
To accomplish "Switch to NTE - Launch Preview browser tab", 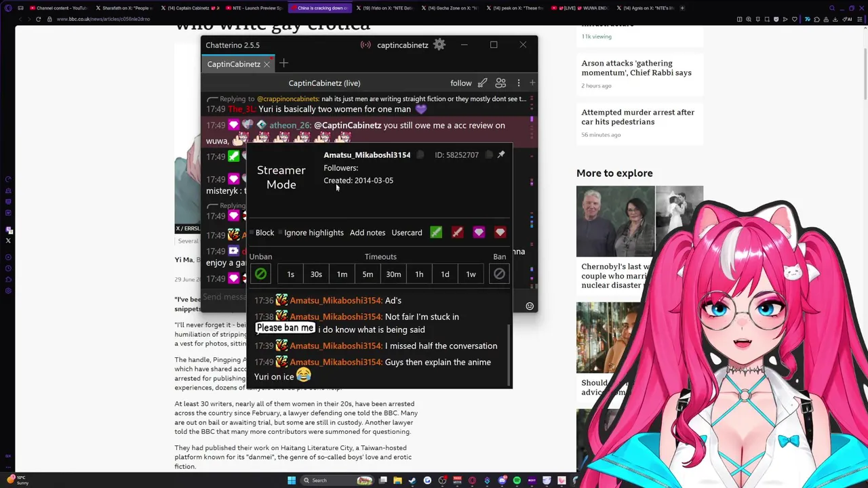I will [x=254, y=8].
